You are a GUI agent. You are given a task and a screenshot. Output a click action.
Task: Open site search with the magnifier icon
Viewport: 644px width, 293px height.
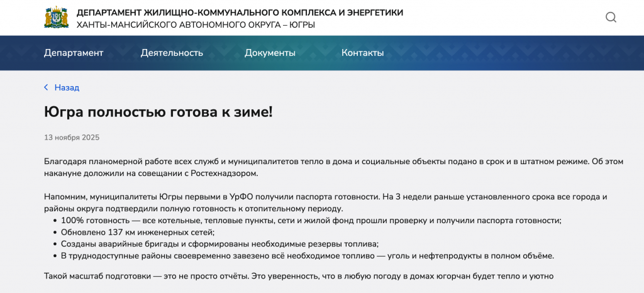point(611,18)
